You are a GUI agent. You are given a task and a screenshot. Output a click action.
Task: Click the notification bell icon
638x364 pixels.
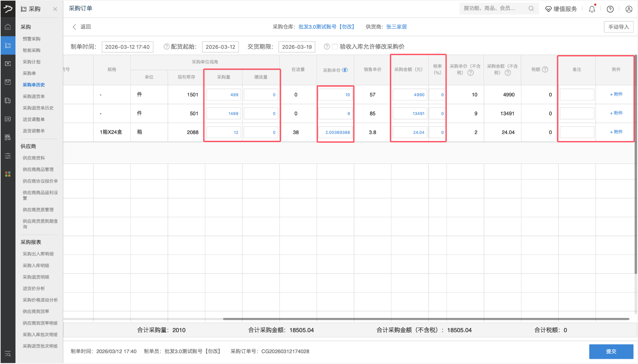click(592, 9)
